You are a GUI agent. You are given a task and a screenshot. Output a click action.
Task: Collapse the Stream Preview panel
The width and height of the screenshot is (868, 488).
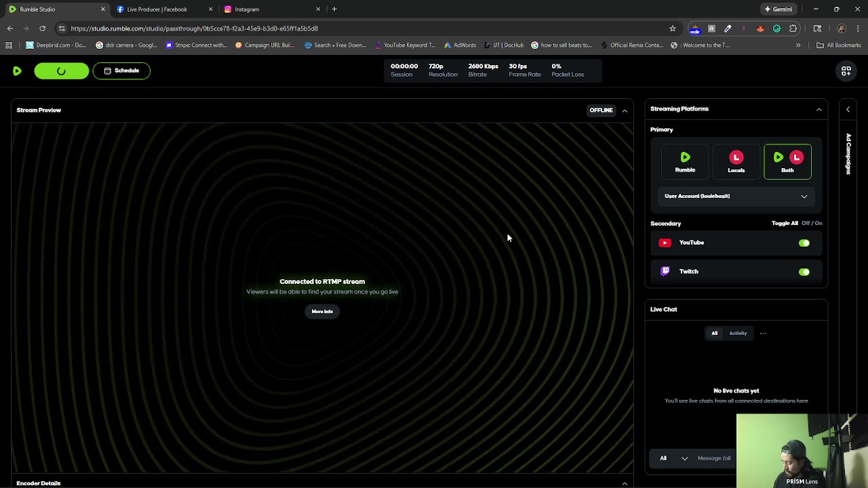(625, 110)
